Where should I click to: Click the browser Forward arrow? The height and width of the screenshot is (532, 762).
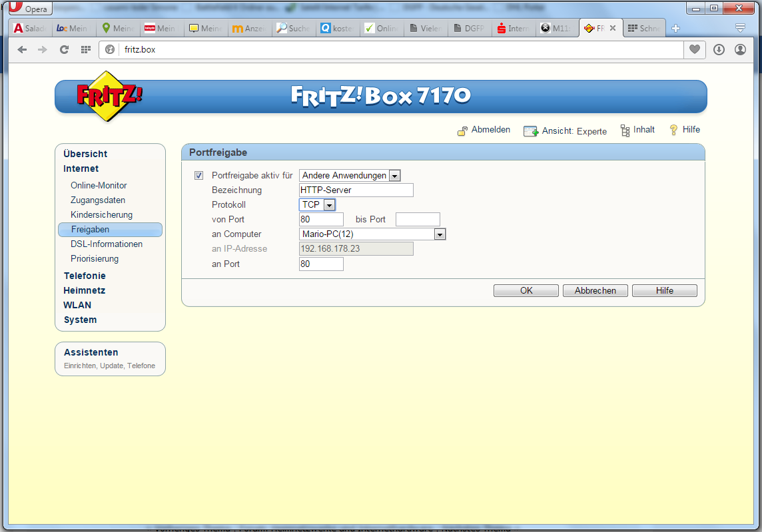click(43, 49)
